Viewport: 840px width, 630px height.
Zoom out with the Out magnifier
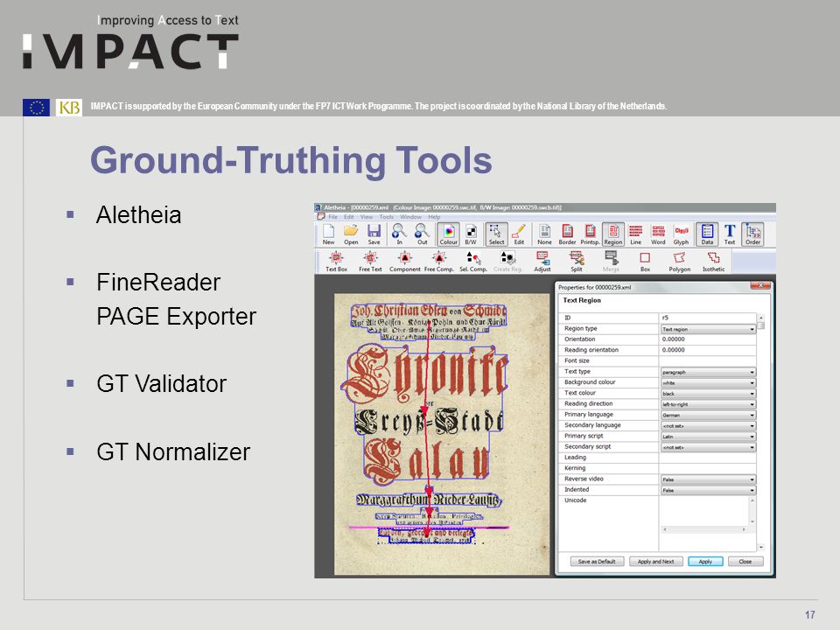[422, 234]
